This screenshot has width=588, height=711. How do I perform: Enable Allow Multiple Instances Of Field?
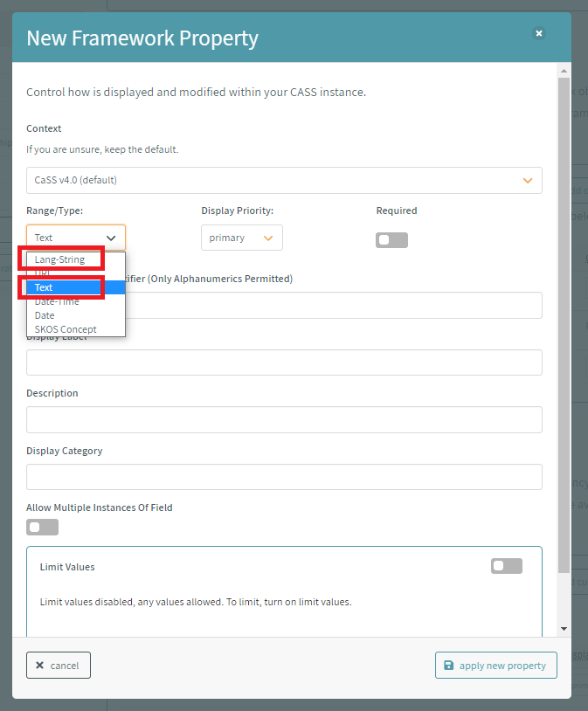[x=42, y=527]
